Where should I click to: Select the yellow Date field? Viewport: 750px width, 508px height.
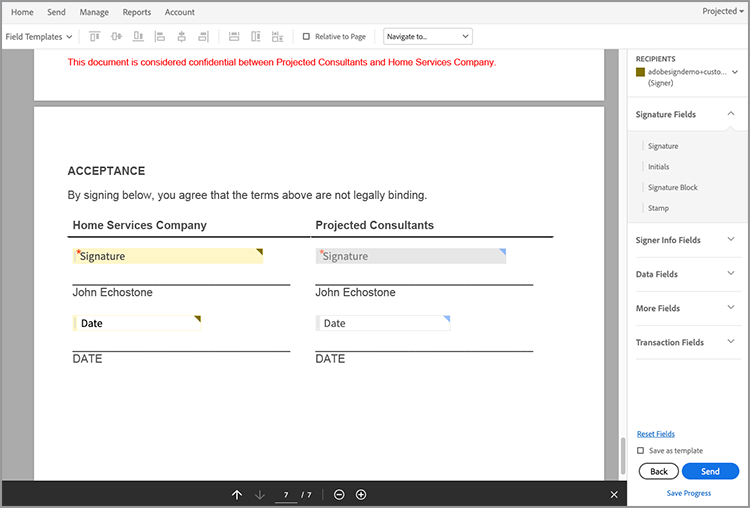[137, 323]
